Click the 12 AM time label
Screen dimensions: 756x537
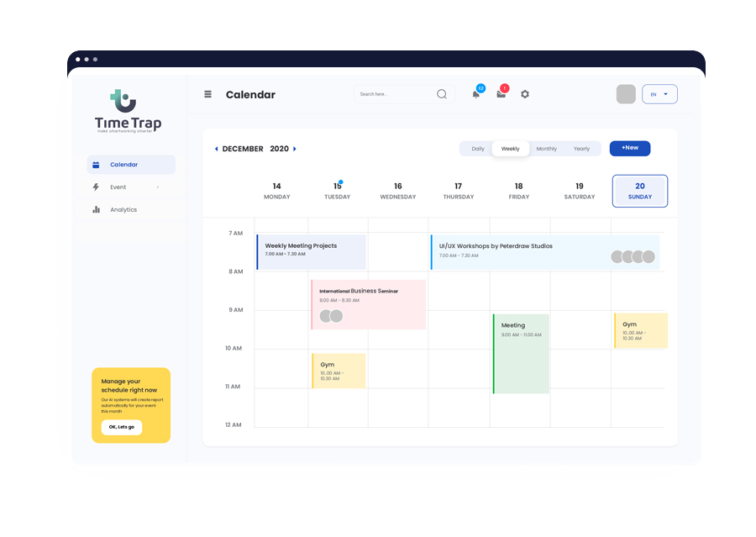pos(233,424)
